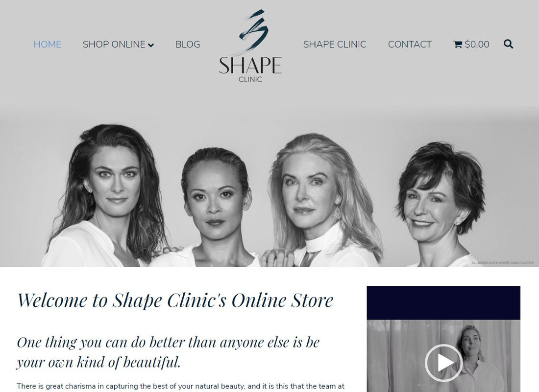
Task: Click the search magnifier icon
Action: 509,44
